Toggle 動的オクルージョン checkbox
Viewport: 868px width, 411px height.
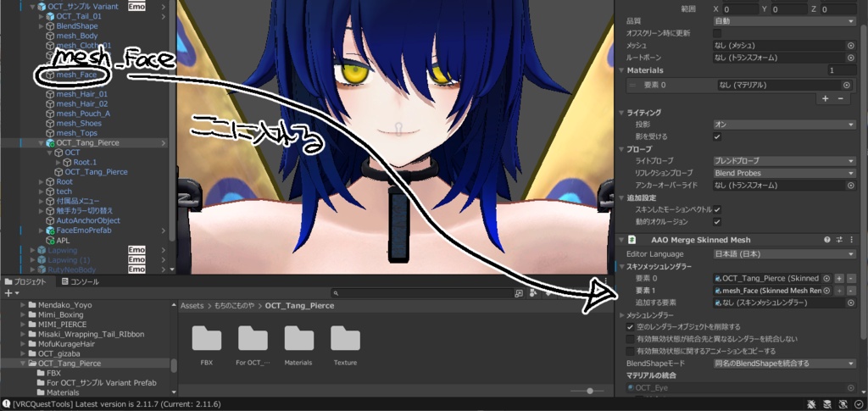pyautogui.click(x=717, y=222)
